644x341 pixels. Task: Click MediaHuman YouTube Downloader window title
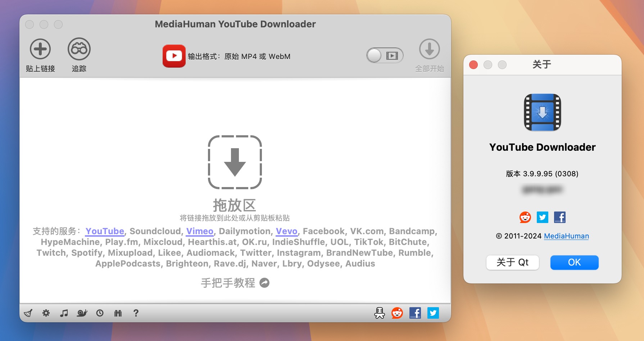pos(235,24)
